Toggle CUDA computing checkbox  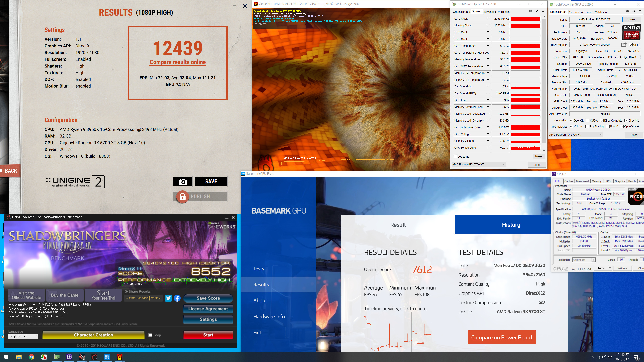pos(587,120)
